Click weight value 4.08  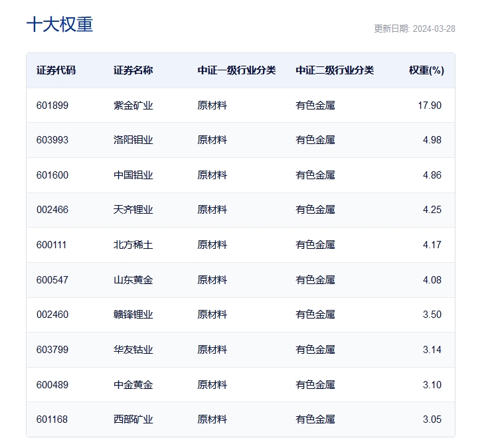pos(432,280)
